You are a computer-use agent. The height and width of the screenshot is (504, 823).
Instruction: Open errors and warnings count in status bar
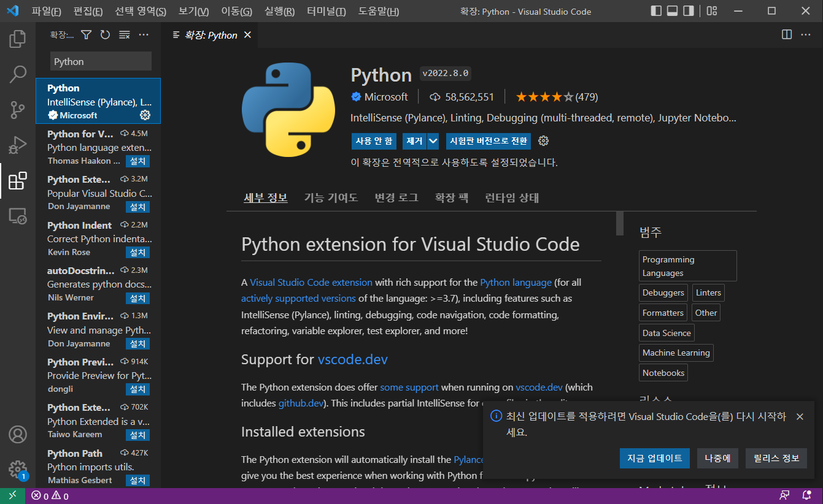50,496
